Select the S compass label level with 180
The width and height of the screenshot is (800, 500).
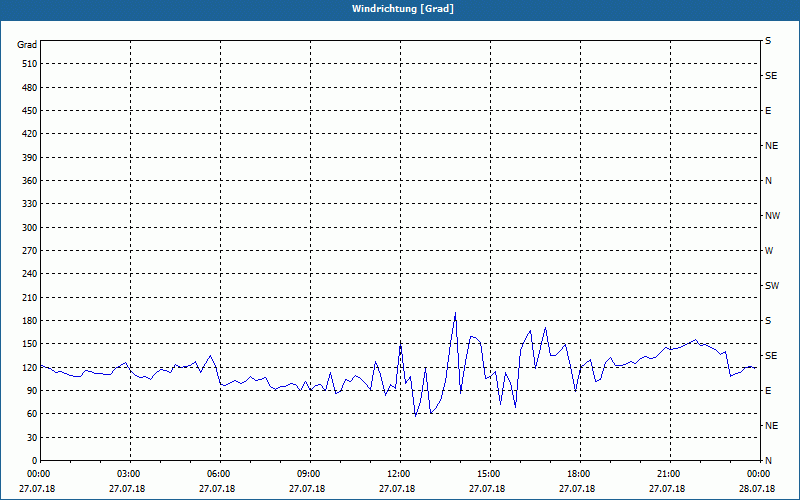coord(768,321)
